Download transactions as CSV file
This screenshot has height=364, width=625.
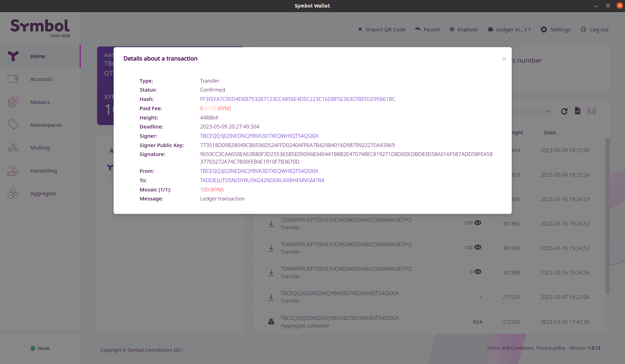(577, 111)
